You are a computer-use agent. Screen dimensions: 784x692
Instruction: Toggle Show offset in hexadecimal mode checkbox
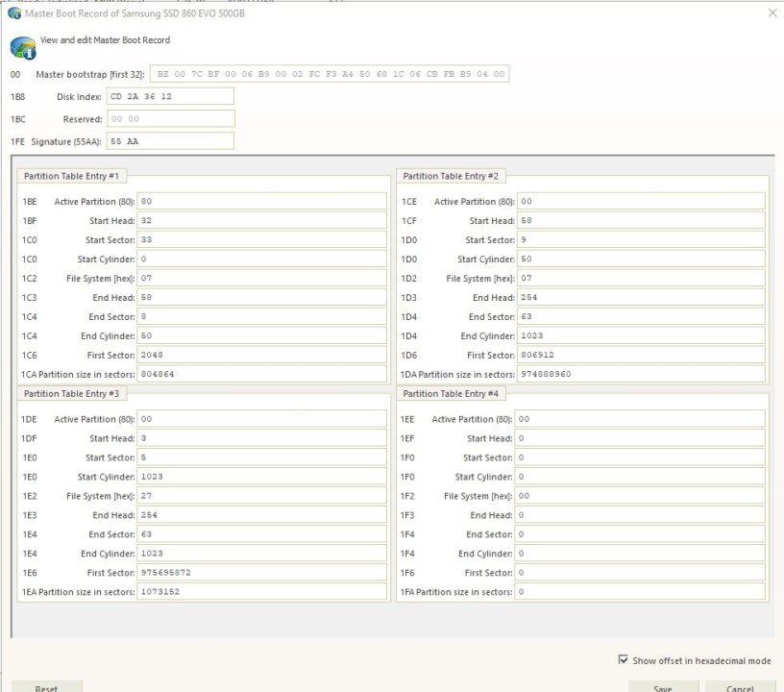pyautogui.click(x=624, y=660)
